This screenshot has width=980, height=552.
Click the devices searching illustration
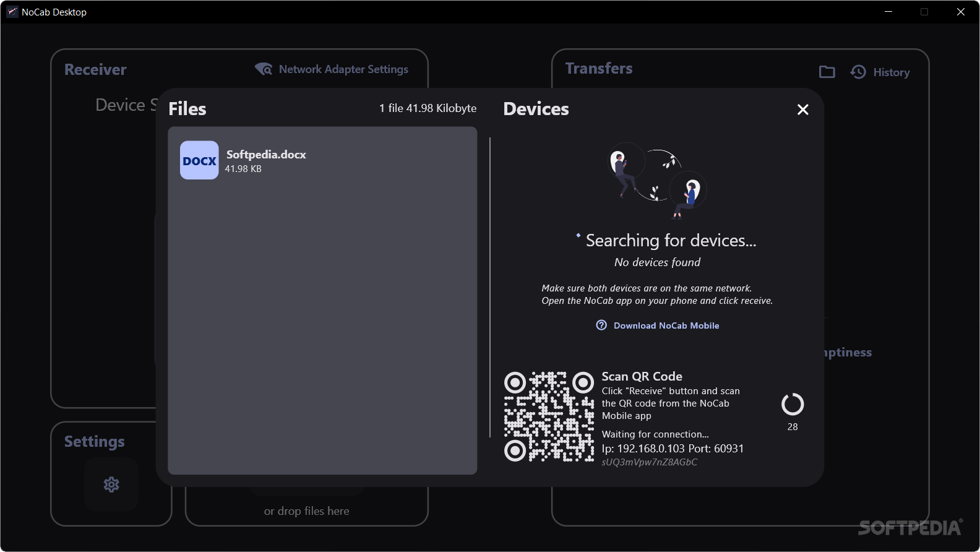pyautogui.click(x=658, y=181)
